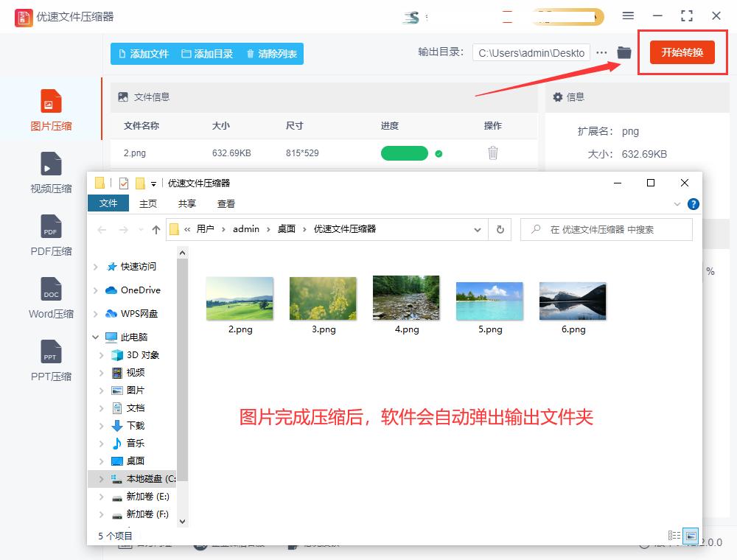Select the 图片压缩 sidebar icon
Viewport: 737px width, 560px height.
coord(49,109)
